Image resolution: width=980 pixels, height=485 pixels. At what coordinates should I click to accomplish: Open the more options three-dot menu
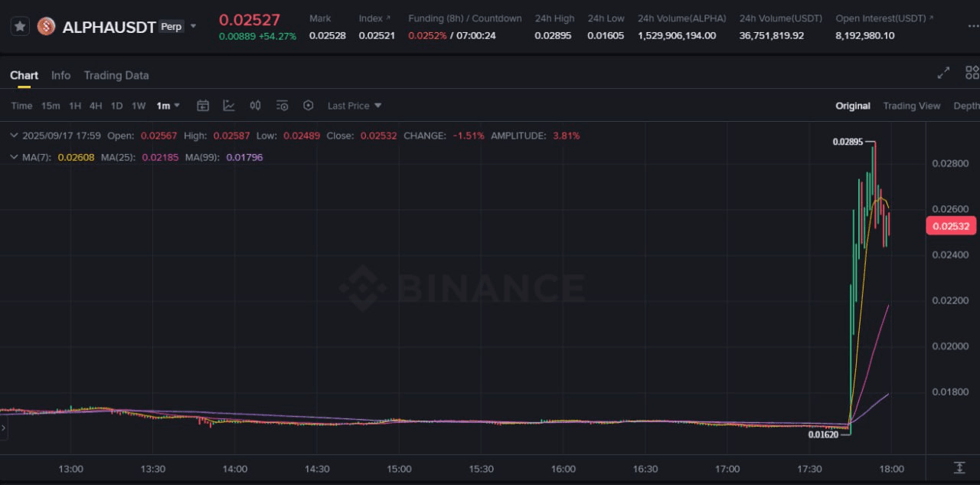click(972, 26)
